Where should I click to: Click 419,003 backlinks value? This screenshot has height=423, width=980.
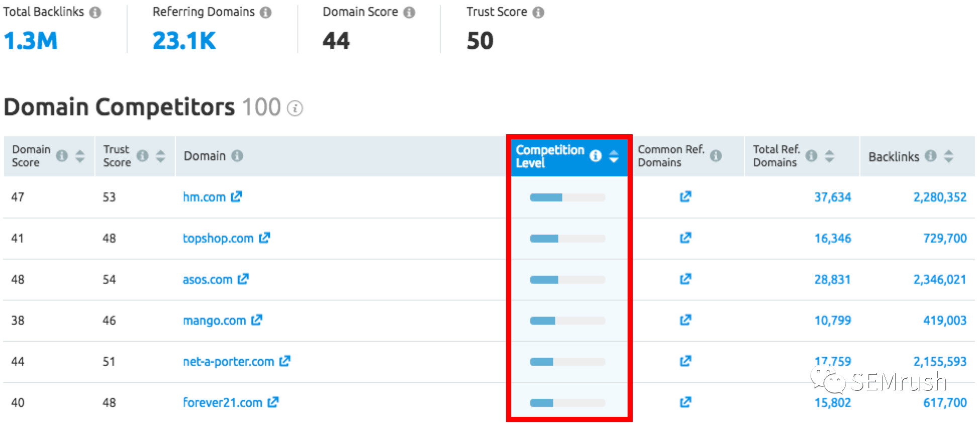[x=945, y=321]
